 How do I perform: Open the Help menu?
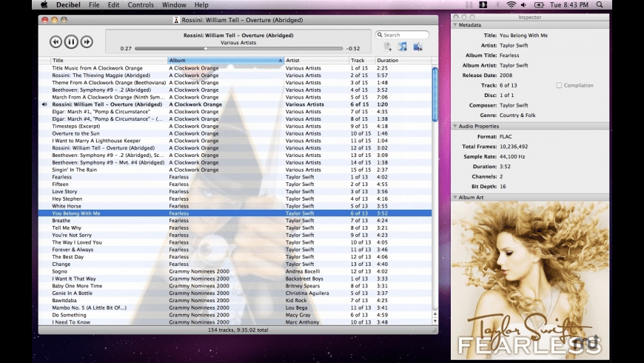click(201, 5)
